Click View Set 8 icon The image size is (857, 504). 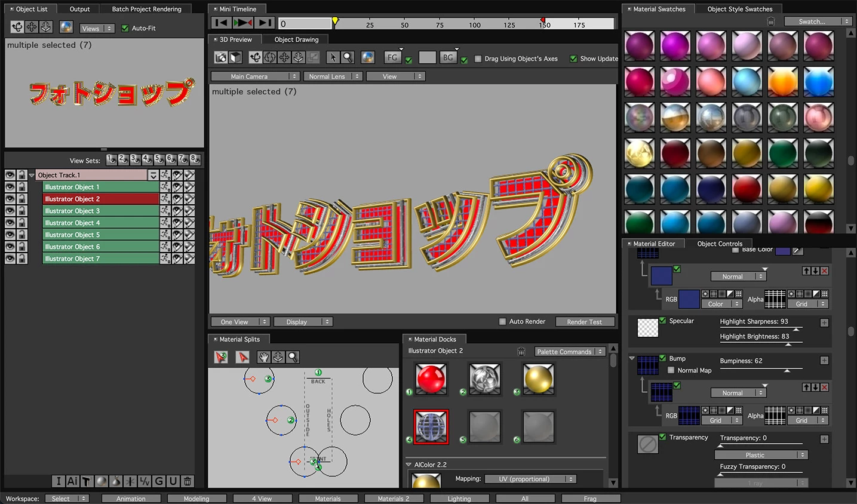[195, 159]
